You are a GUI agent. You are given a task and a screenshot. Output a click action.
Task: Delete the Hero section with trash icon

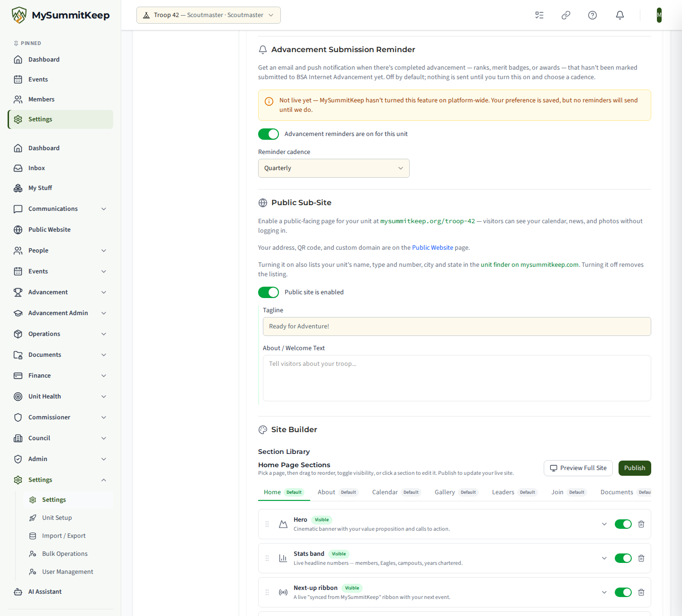[641, 524]
